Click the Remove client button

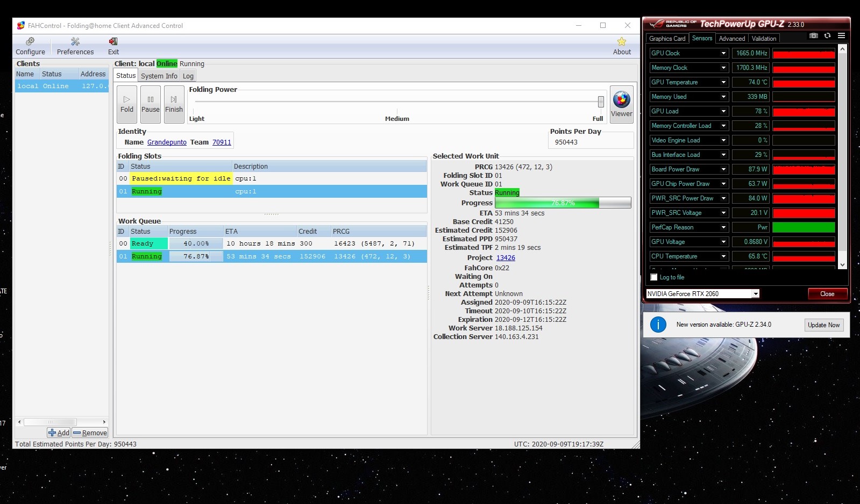[90, 433]
